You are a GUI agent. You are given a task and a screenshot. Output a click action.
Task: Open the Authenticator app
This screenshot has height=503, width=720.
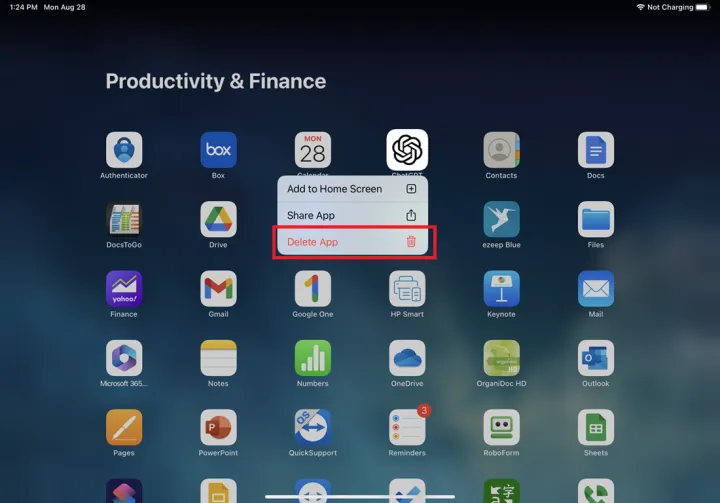(x=124, y=150)
